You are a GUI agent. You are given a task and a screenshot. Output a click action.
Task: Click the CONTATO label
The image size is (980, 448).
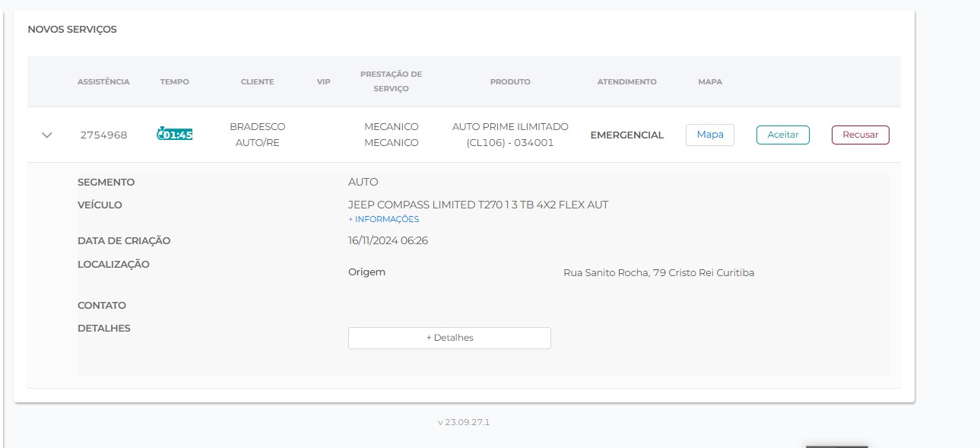tap(102, 305)
